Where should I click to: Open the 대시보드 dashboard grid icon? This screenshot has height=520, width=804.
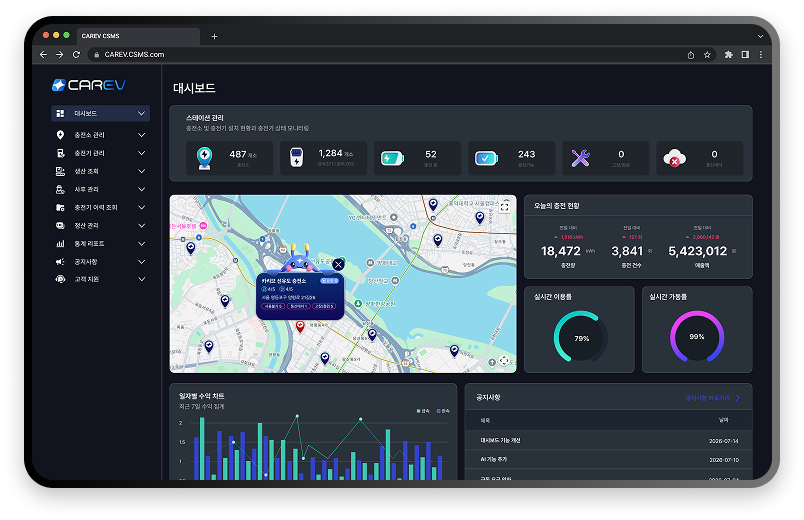(60, 113)
